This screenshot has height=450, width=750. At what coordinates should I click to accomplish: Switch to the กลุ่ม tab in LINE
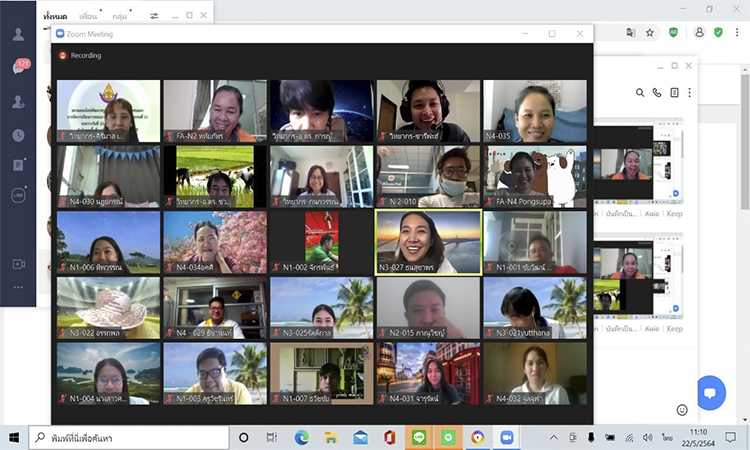tap(120, 16)
